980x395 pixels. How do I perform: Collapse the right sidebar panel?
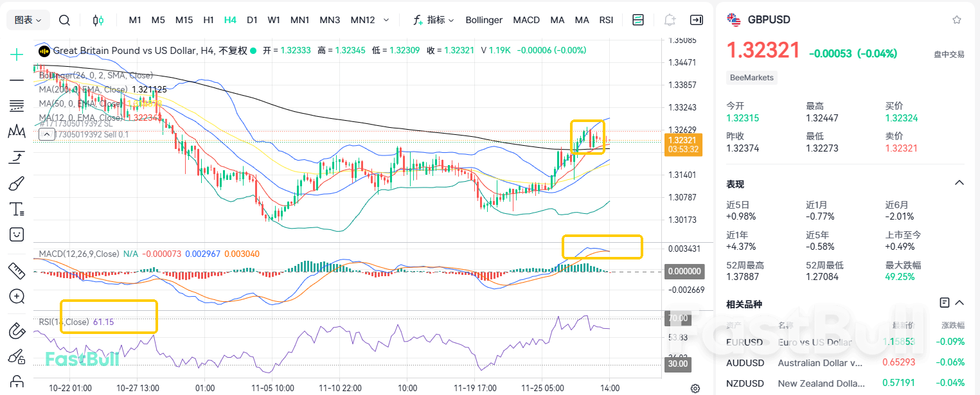point(696,20)
